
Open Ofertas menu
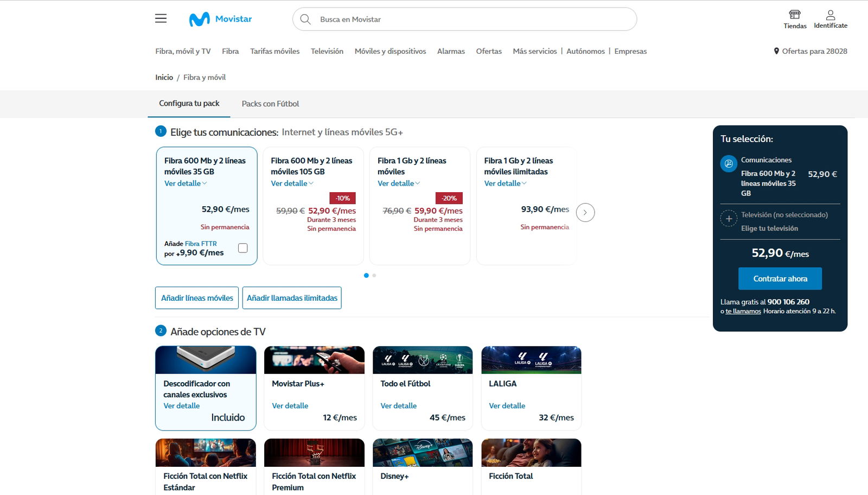point(489,51)
